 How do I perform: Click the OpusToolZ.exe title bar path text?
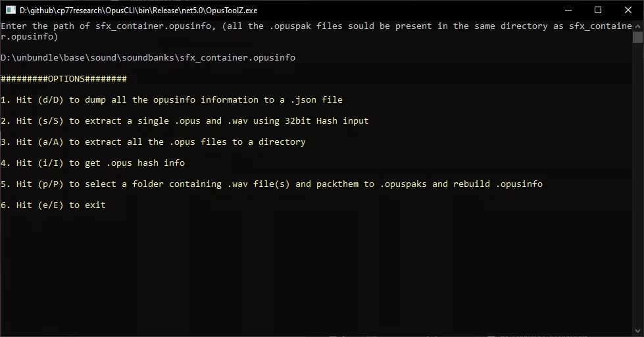[138, 11]
